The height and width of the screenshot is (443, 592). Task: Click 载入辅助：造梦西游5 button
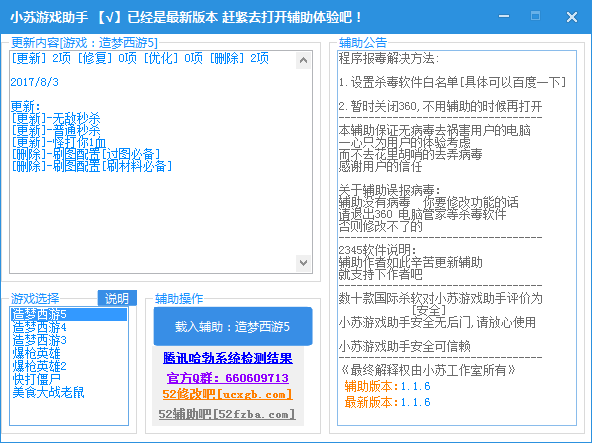(233, 327)
